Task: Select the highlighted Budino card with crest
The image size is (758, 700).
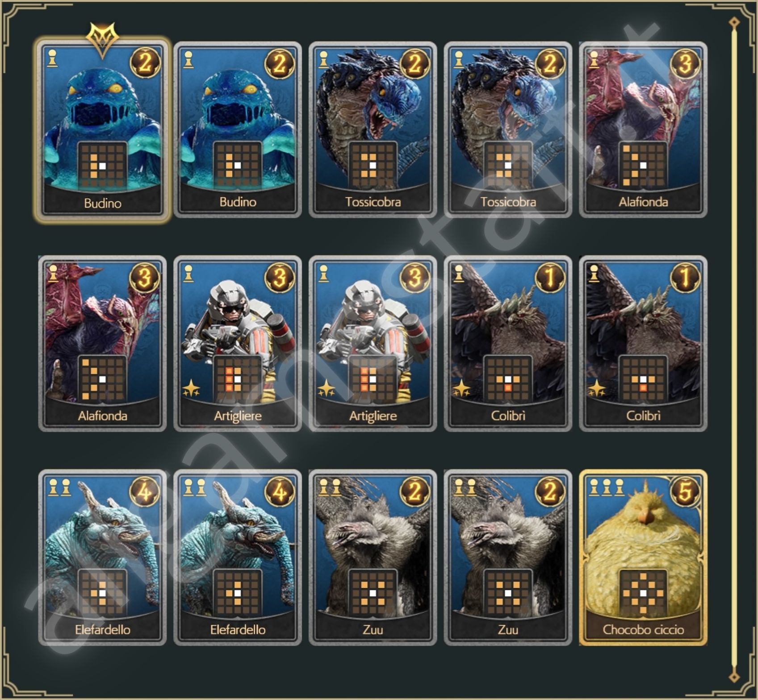Action: (102, 130)
